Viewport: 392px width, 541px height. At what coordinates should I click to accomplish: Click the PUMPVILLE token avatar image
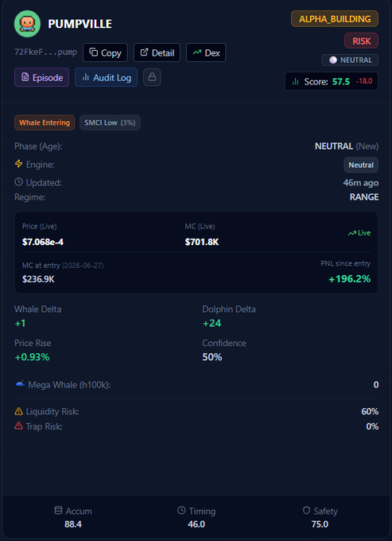click(x=27, y=24)
